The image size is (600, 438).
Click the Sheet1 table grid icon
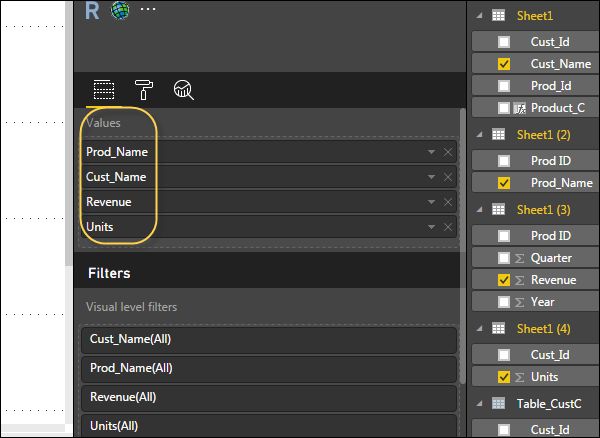coord(498,16)
